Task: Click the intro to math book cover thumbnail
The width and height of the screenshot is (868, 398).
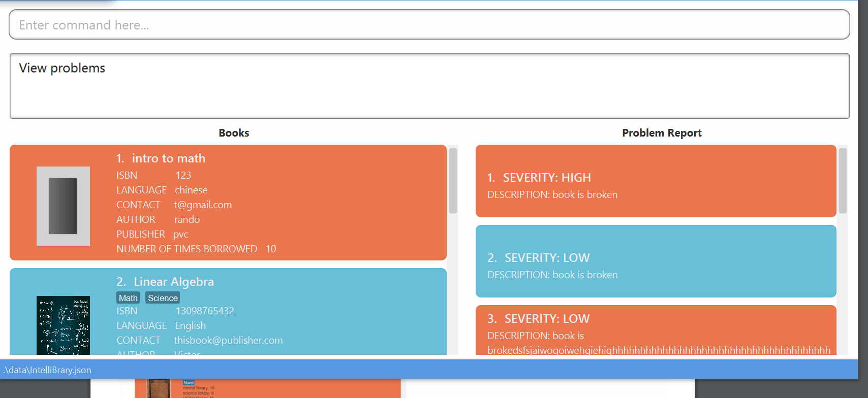Action: [x=63, y=206]
